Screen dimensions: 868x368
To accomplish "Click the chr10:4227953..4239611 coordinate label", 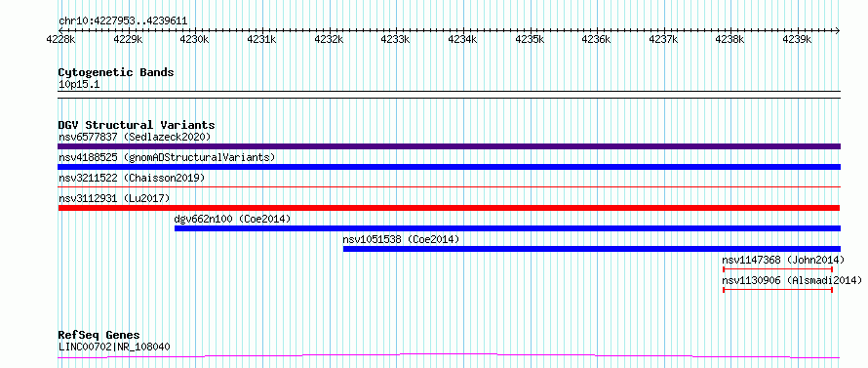I will pyautogui.click(x=123, y=21).
